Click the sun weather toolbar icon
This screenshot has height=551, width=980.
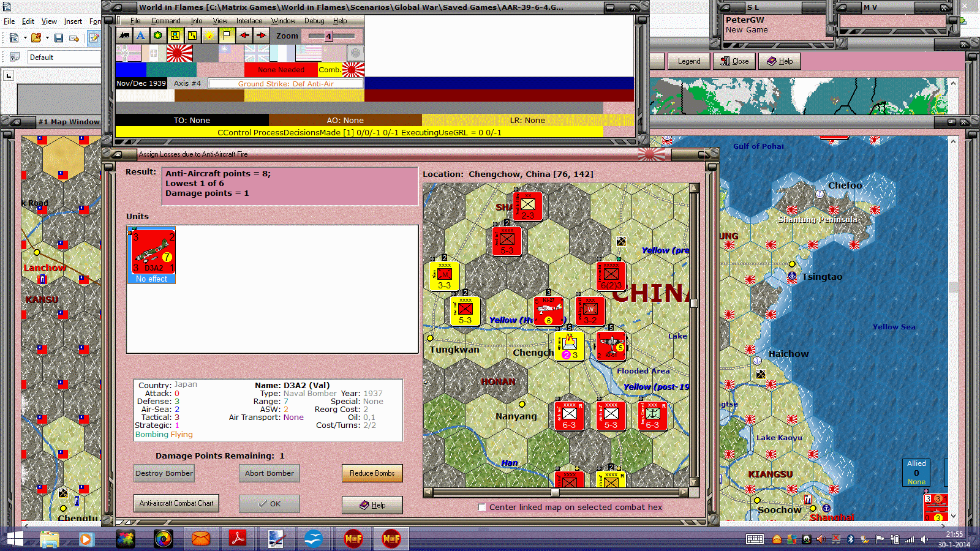point(209,36)
